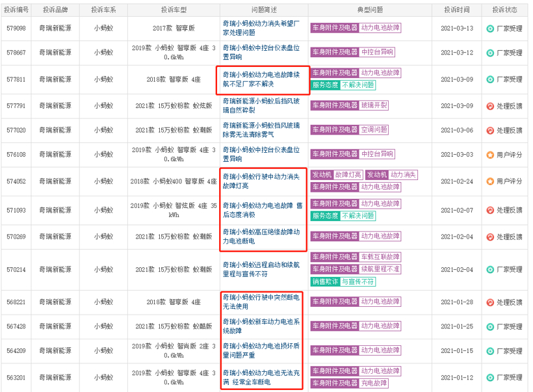Select model 2021款 15万蚁粉款 蚁炫版
The image size is (533, 392).
coord(174,106)
